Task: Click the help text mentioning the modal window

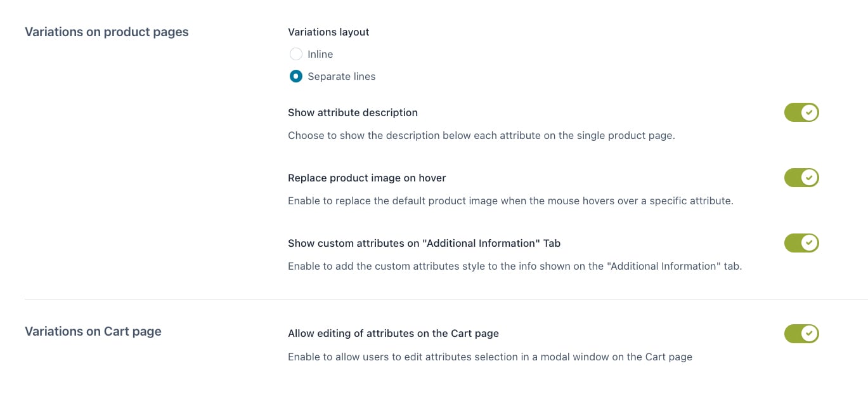Action: 490,357
